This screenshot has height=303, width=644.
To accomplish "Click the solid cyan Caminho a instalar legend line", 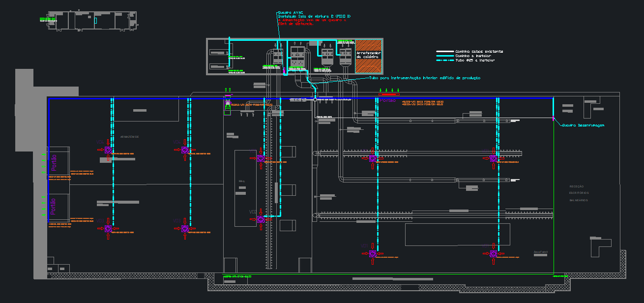I will (444, 56).
